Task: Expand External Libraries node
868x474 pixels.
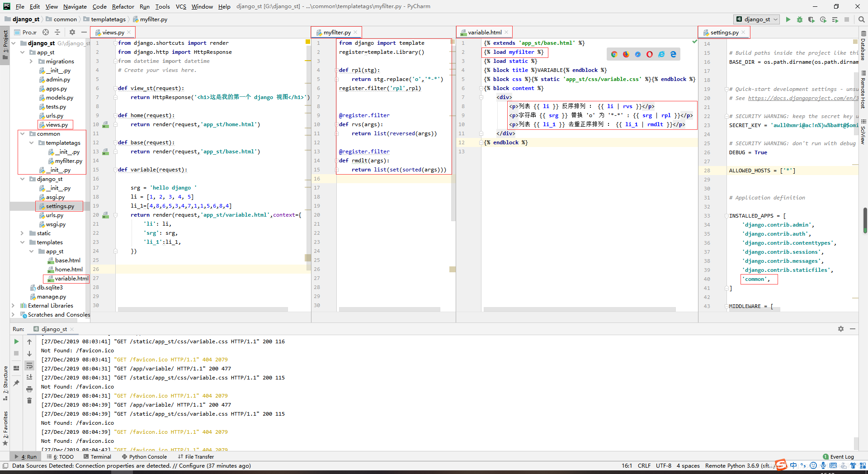Action: click(x=13, y=306)
